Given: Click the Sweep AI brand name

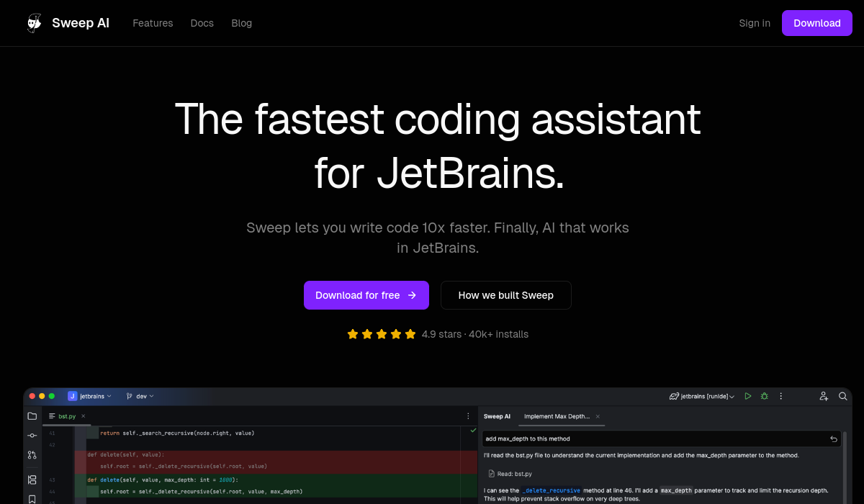Looking at the screenshot, I should [81, 23].
